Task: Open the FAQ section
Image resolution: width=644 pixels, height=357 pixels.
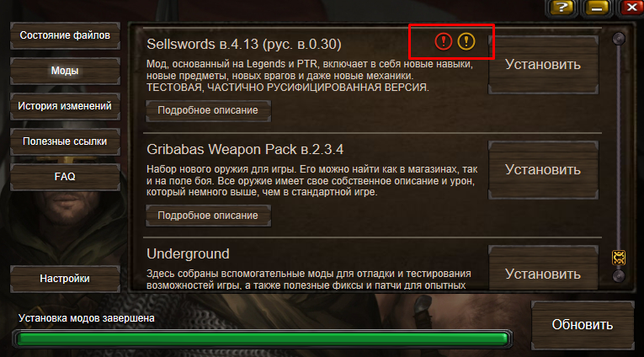Action: coord(65,177)
